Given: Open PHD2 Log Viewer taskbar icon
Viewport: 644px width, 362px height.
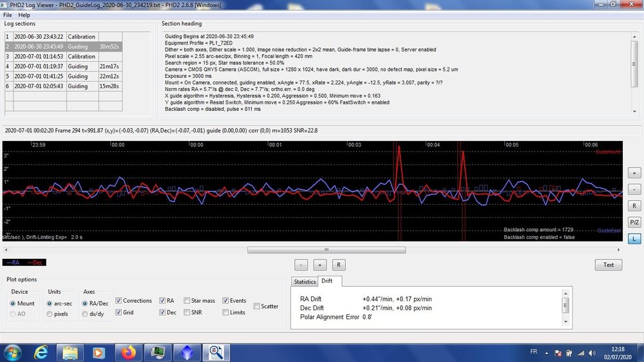Looking at the screenshot, I should tap(216, 352).
